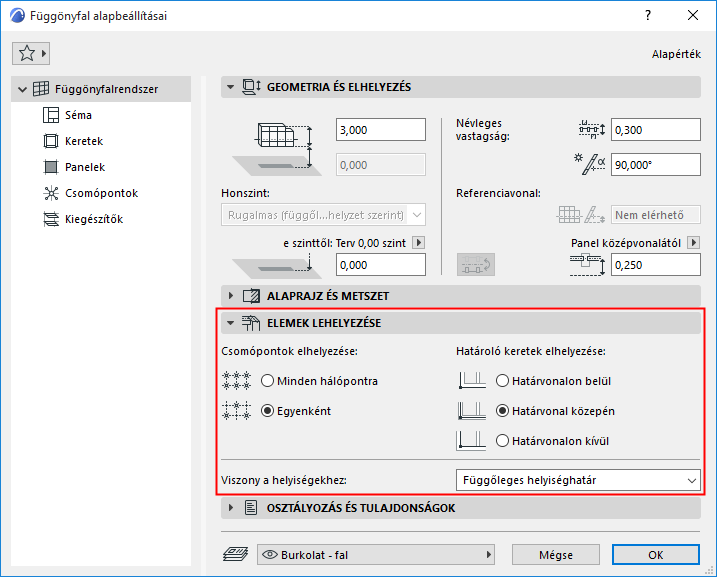Click the panel centerline offset icon
The width and height of the screenshot is (717, 577).
coord(588,265)
